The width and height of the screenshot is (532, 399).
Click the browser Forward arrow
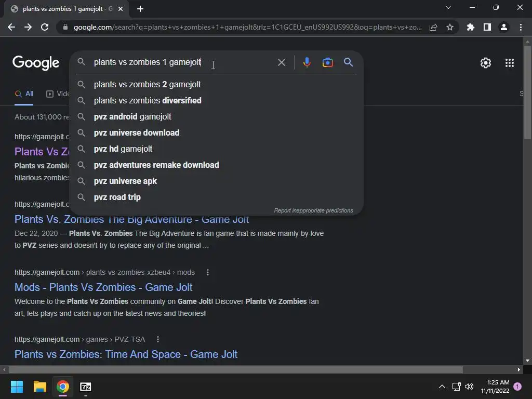click(x=28, y=27)
